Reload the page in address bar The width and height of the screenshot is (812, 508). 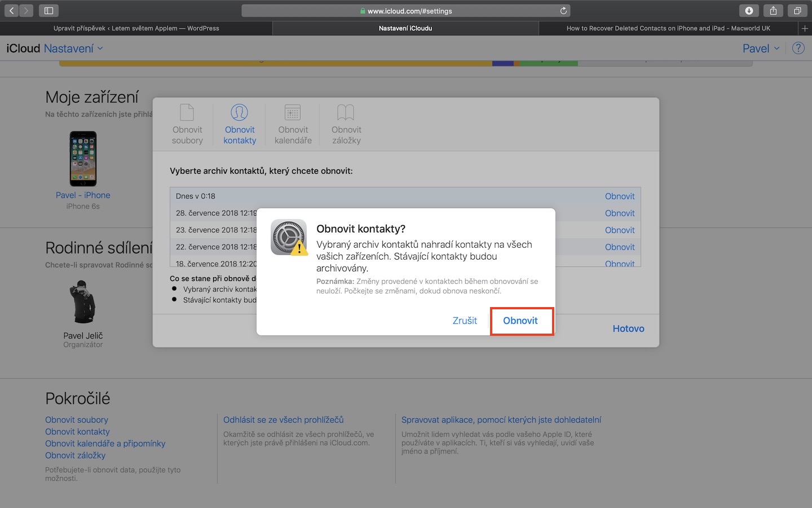(x=563, y=11)
